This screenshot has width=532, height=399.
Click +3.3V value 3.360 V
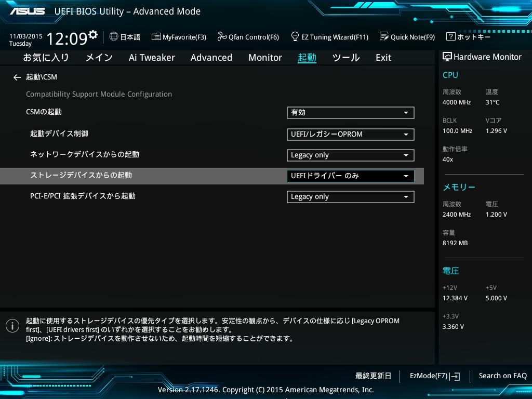pos(453,327)
